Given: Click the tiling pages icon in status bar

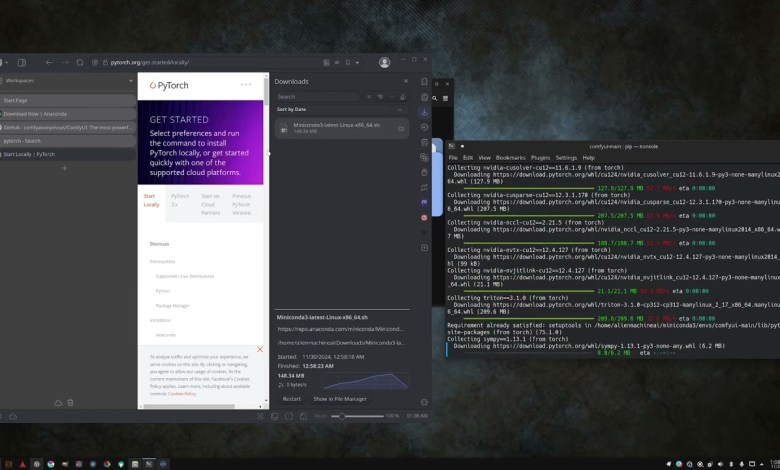Looking at the screenshot, I should [275, 416].
